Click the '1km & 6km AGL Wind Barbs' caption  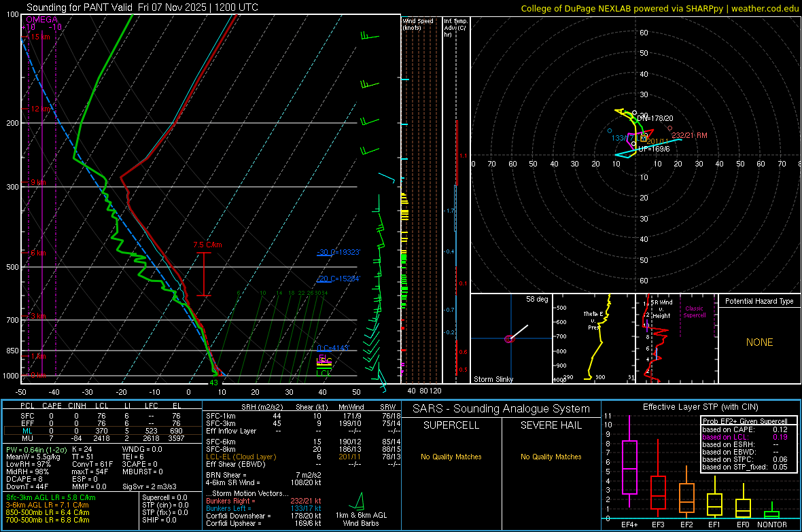[x=361, y=519]
